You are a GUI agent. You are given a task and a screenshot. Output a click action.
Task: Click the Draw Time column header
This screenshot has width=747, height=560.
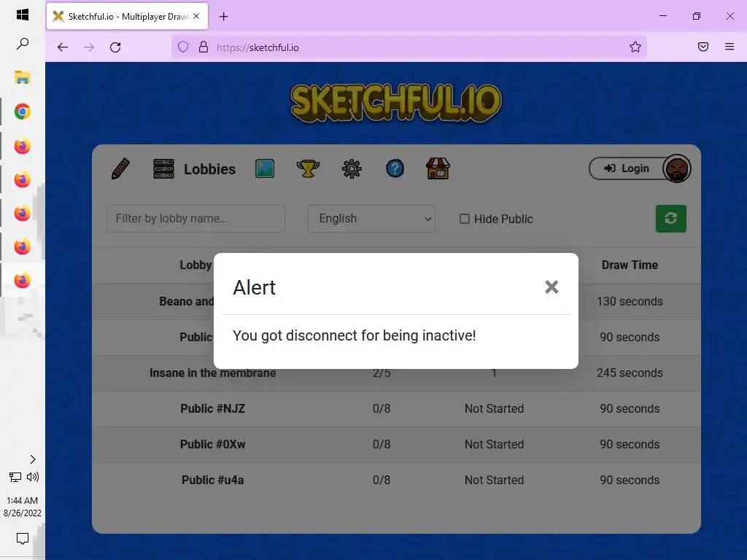pos(630,265)
